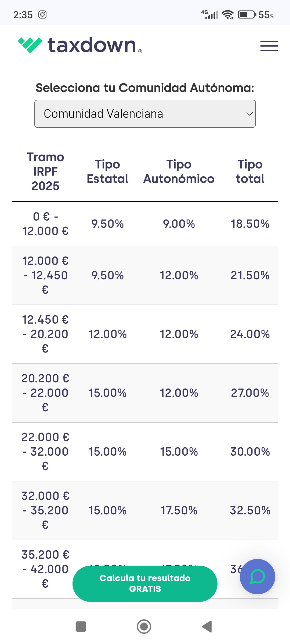Tap the Tipo Autonómico column header
Viewport: 290px width, 644px height.
pos(179,171)
